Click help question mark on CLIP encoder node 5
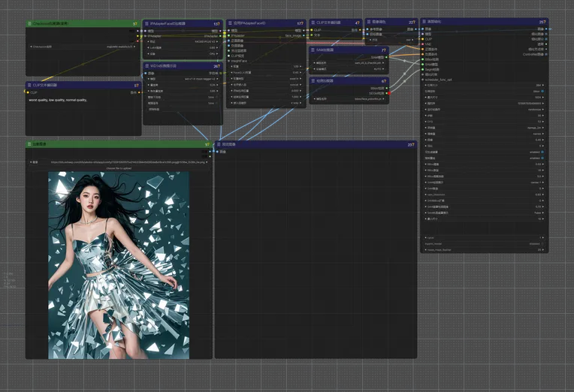 coord(138,86)
